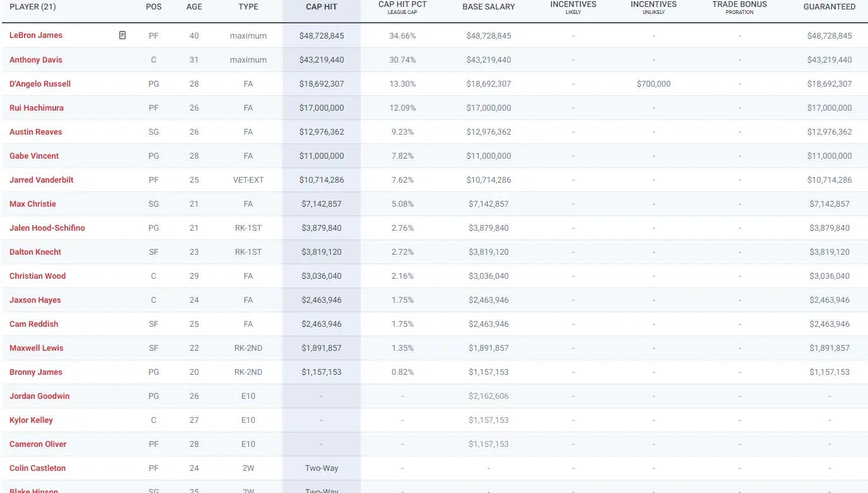Open Bronny James player link
868x493 pixels.
[x=36, y=372]
